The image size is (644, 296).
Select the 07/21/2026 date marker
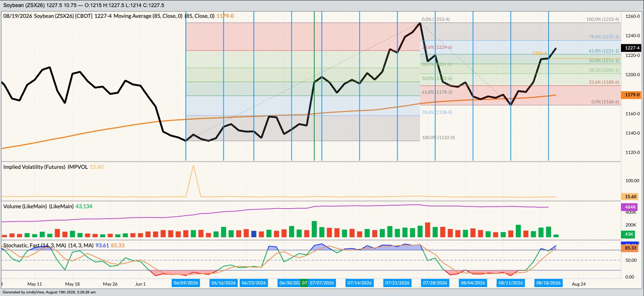397,283
